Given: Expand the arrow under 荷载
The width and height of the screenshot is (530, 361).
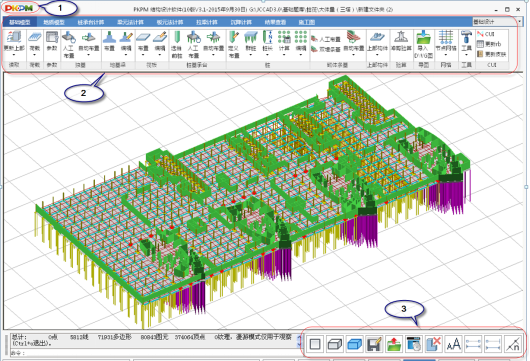Looking at the screenshot, I should pos(34,55).
